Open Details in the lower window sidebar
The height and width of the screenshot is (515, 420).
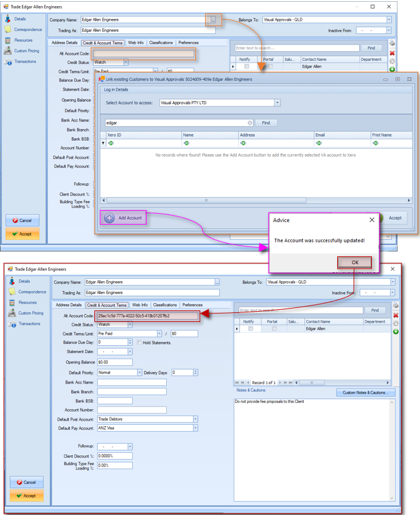click(x=24, y=281)
